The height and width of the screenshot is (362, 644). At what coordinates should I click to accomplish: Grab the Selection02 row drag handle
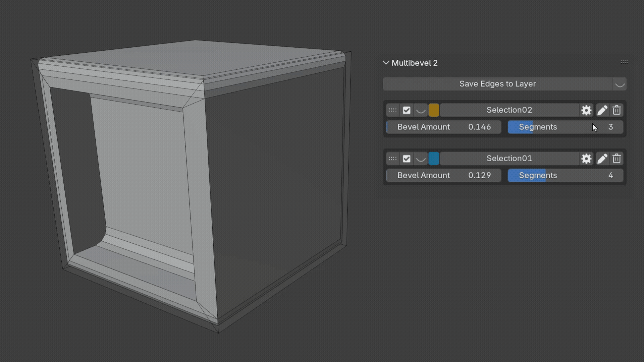click(x=392, y=110)
